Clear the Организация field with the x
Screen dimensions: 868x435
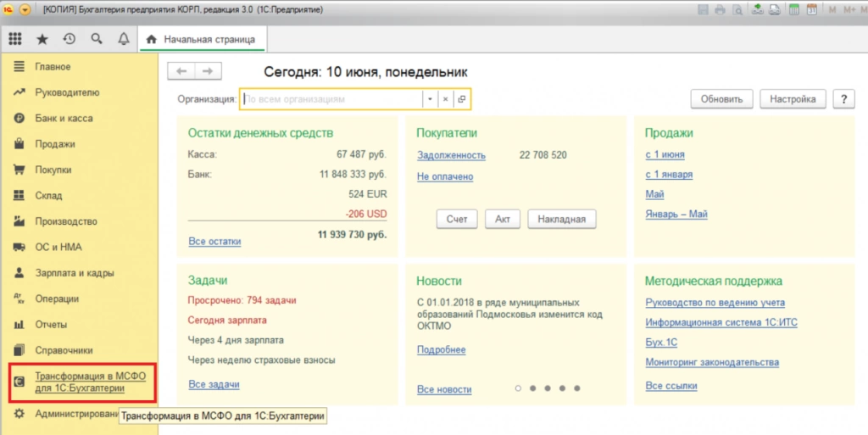tap(446, 99)
